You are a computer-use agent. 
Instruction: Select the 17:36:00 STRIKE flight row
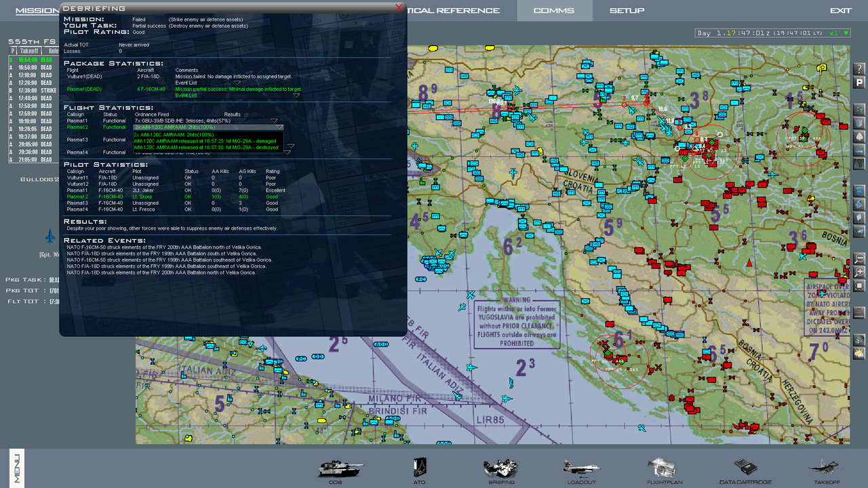click(x=34, y=90)
